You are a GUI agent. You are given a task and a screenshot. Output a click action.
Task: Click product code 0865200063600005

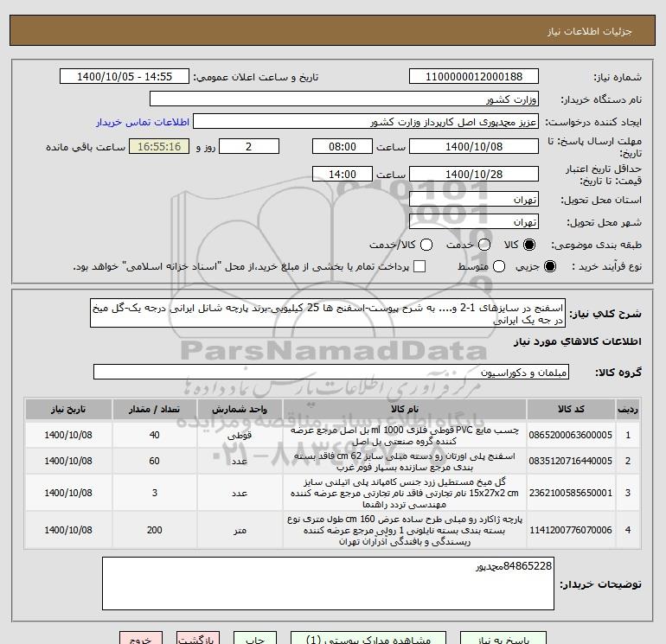(571, 435)
